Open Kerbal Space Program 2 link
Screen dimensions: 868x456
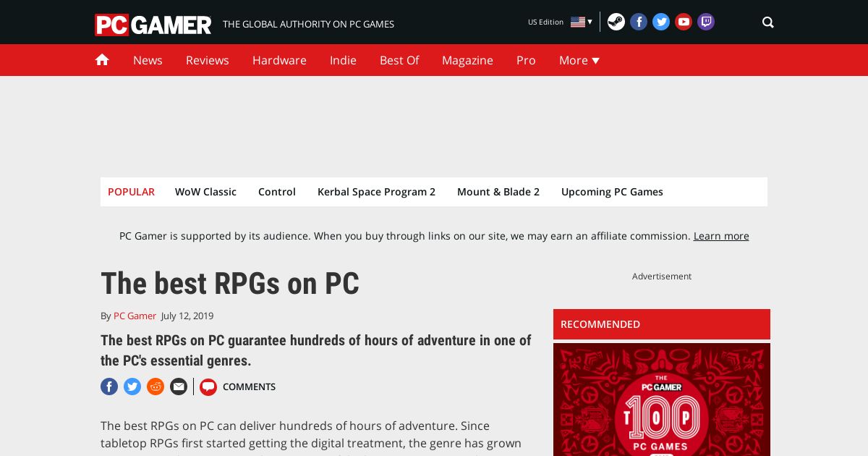(x=376, y=192)
